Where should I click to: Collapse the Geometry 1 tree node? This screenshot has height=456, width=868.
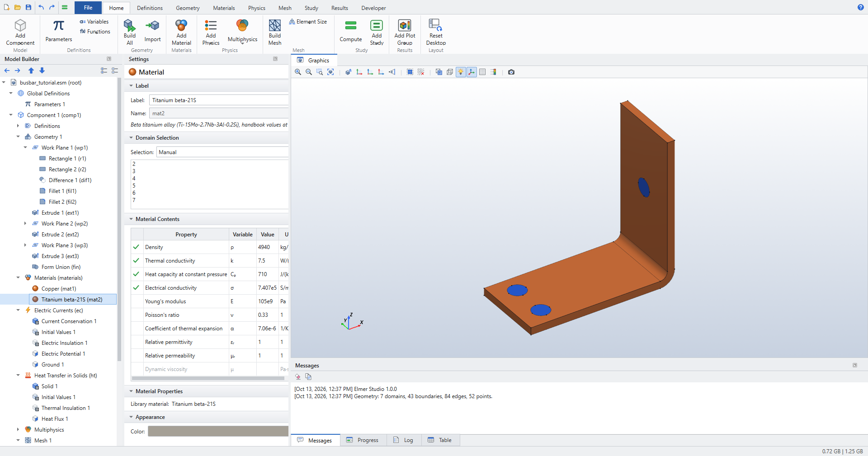(x=18, y=136)
